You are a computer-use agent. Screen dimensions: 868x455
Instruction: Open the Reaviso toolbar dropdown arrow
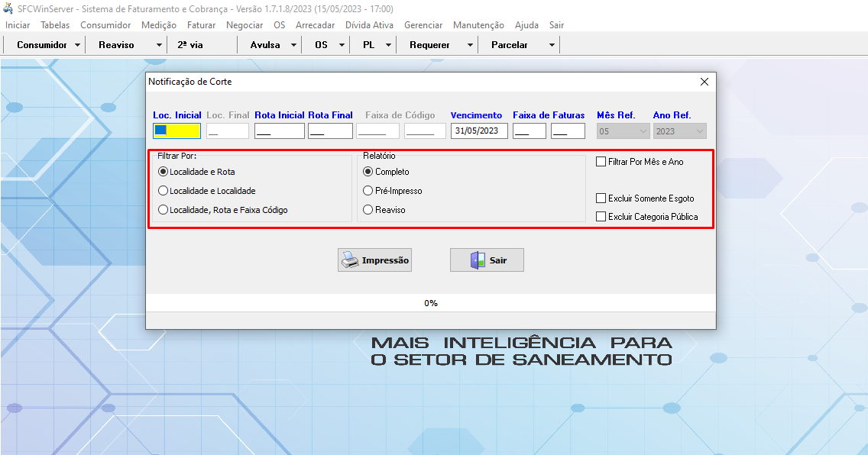pos(159,45)
